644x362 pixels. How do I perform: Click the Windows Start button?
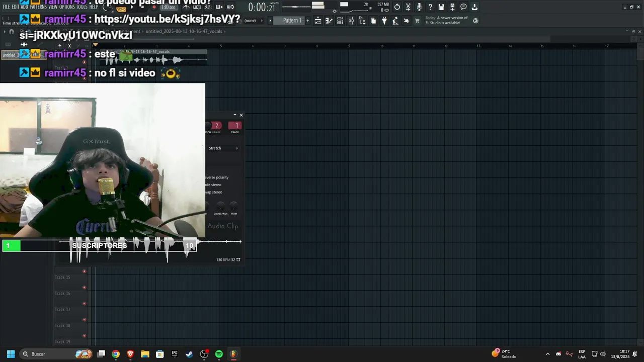pyautogui.click(x=11, y=354)
